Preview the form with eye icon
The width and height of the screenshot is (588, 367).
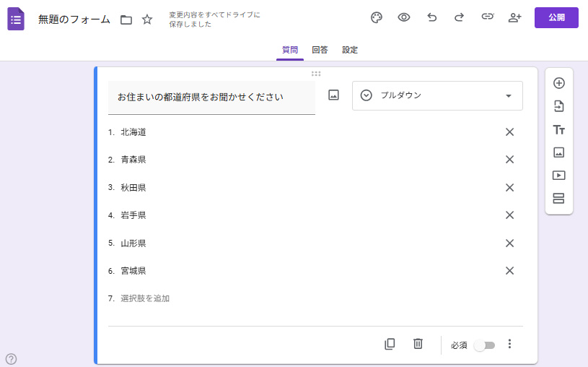[x=404, y=18]
